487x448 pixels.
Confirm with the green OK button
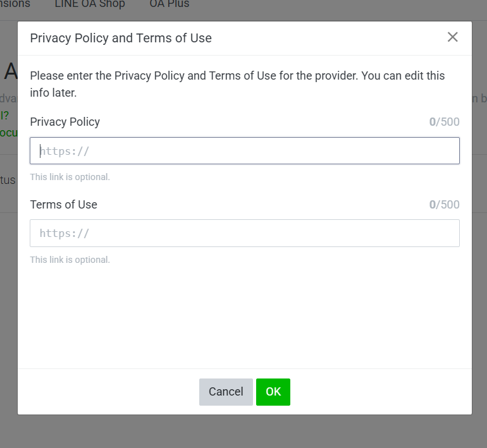pos(273,392)
